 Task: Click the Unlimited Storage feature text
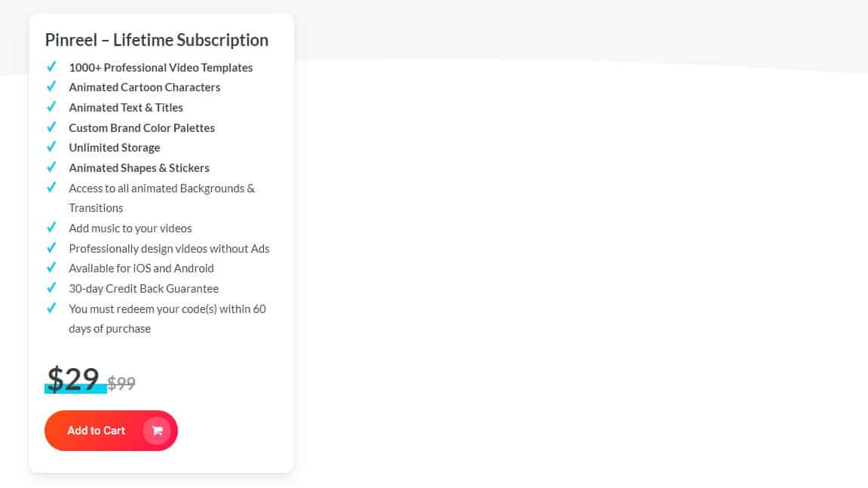coord(115,147)
